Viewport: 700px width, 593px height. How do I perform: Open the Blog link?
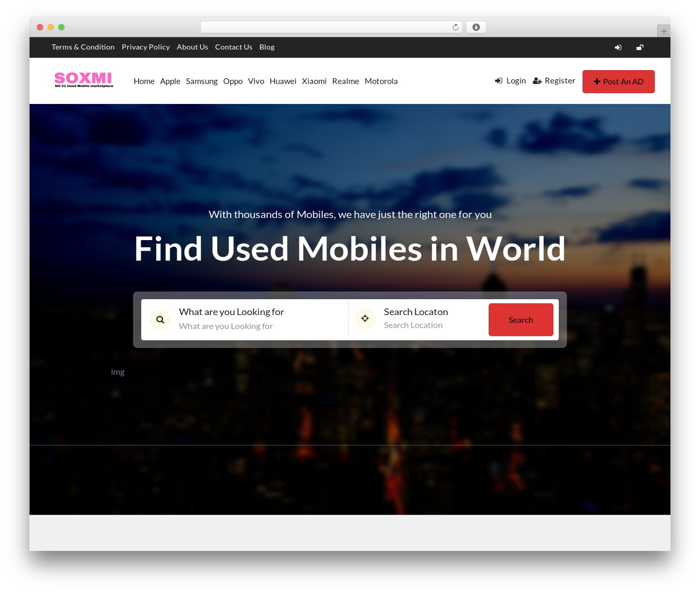click(x=267, y=47)
